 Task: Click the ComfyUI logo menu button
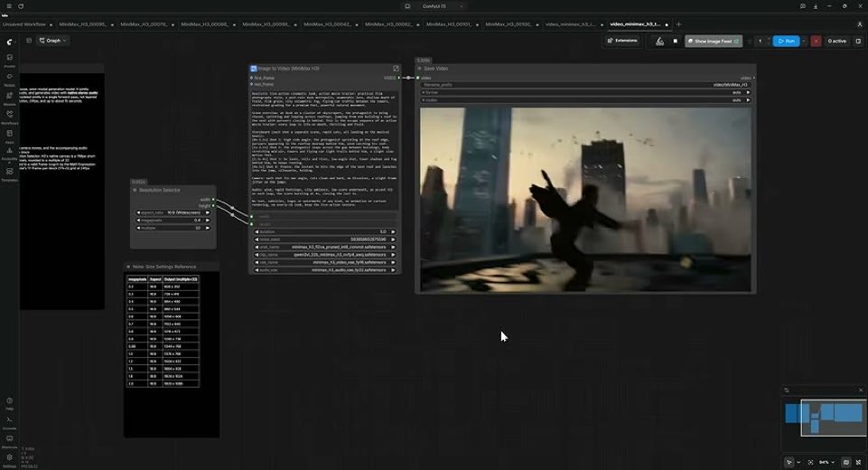click(9, 42)
